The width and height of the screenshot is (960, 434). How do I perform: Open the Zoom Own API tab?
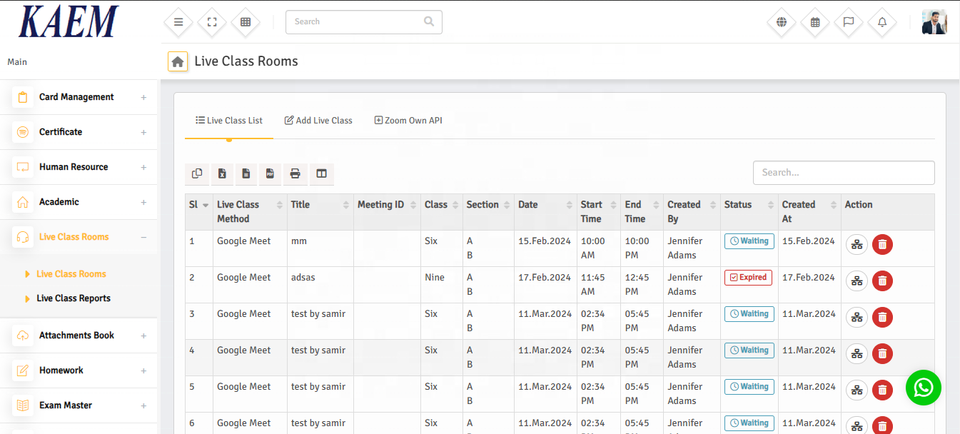pos(408,120)
